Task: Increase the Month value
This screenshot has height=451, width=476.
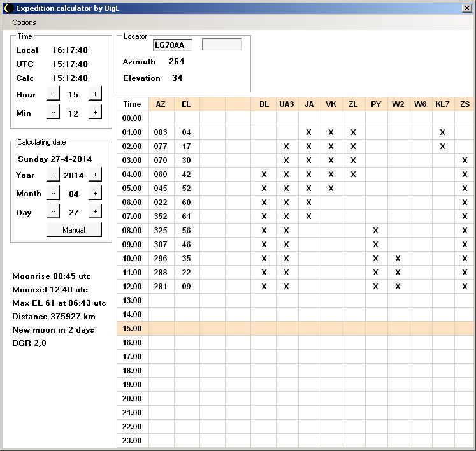Action: pos(95,194)
